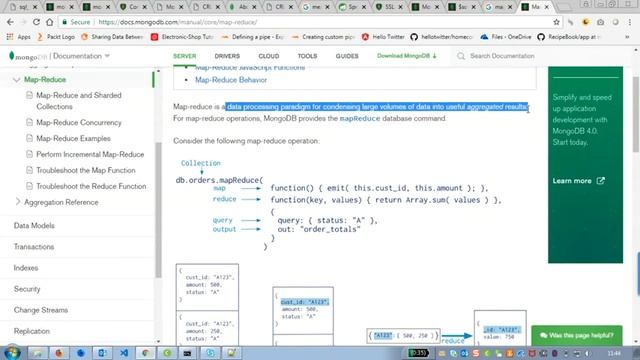The width and height of the screenshot is (640, 360).
Task: Open the Documentation dropdown
Action: point(81,56)
